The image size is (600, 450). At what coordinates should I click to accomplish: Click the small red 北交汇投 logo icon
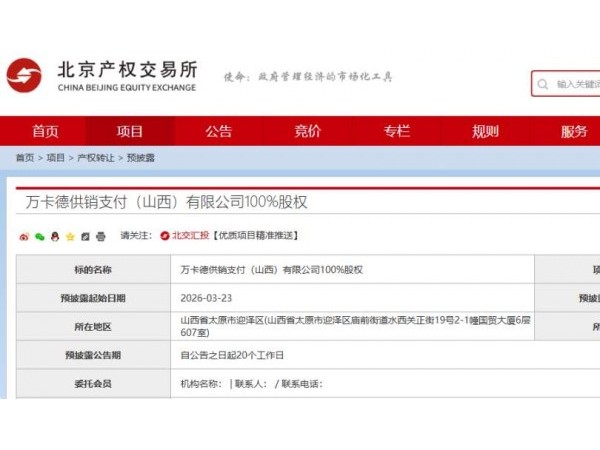[165, 236]
